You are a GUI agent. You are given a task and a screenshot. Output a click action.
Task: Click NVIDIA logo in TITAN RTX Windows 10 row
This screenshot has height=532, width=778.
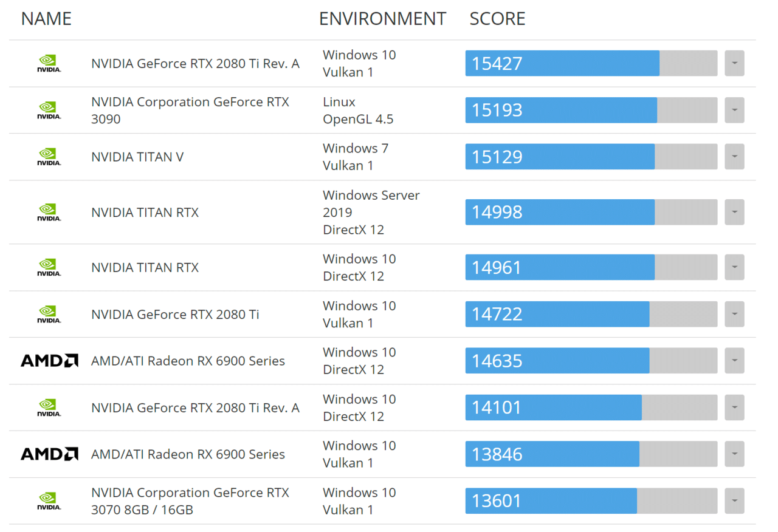point(49,268)
